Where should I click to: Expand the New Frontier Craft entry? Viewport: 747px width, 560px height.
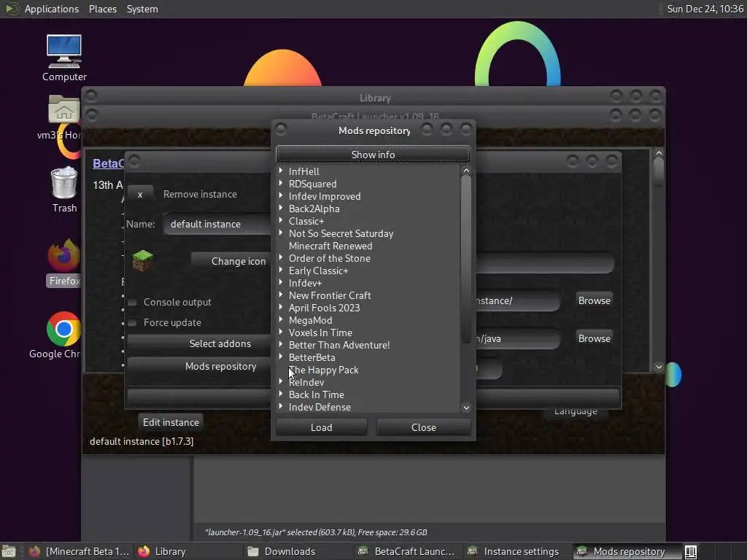click(x=281, y=295)
